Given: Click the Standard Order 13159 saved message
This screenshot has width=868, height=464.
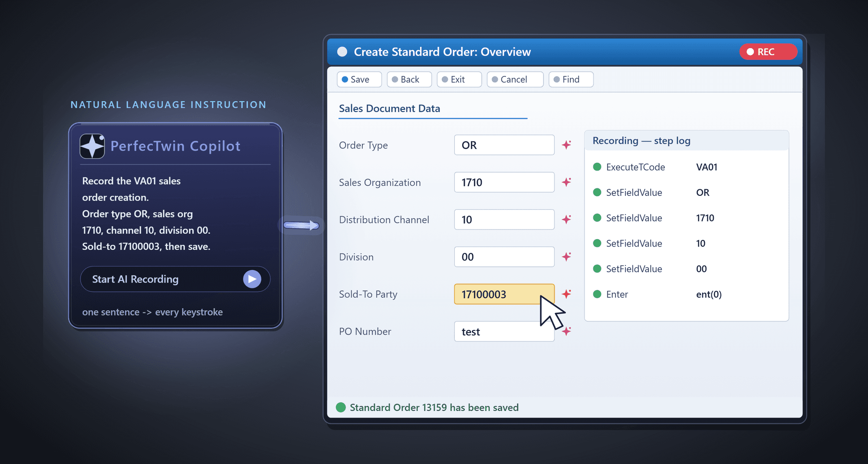Looking at the screenshot, I should [434, 408].
